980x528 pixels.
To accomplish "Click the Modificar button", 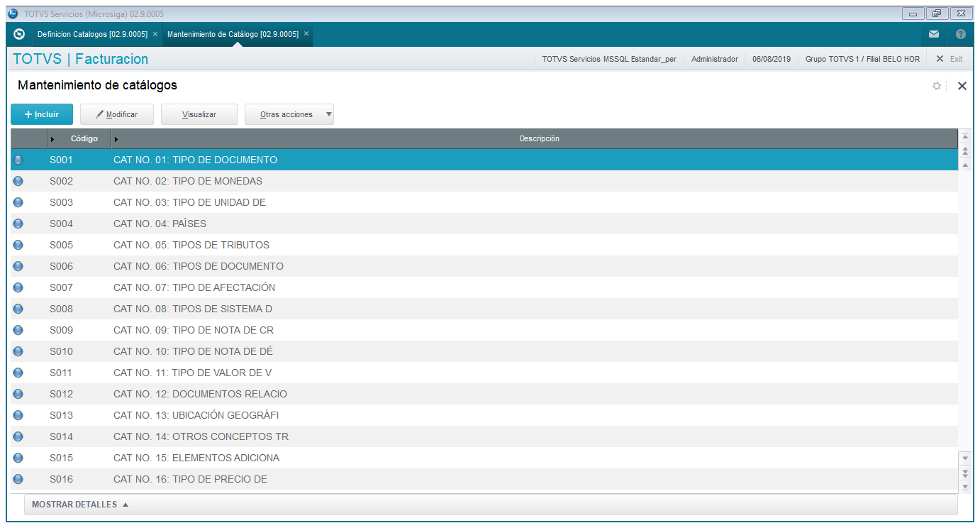I will coord(117,114).
